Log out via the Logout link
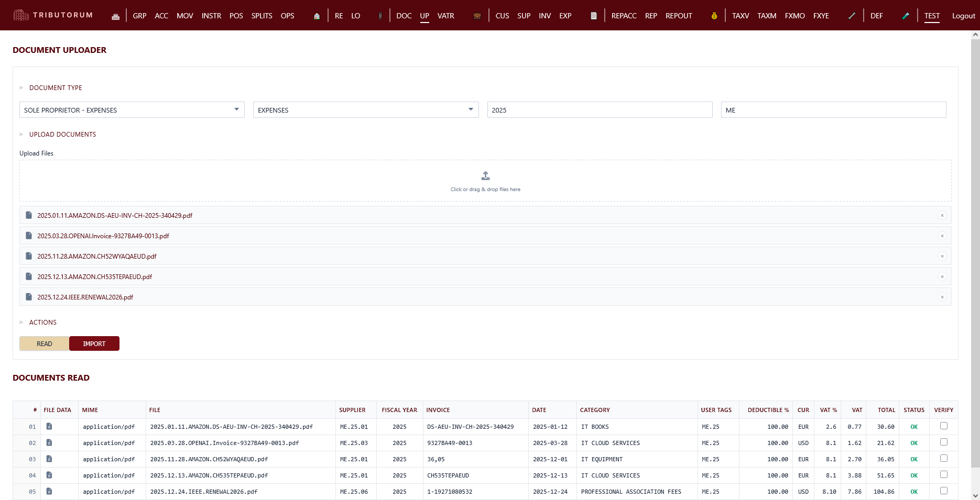 [x=964, y=16]
